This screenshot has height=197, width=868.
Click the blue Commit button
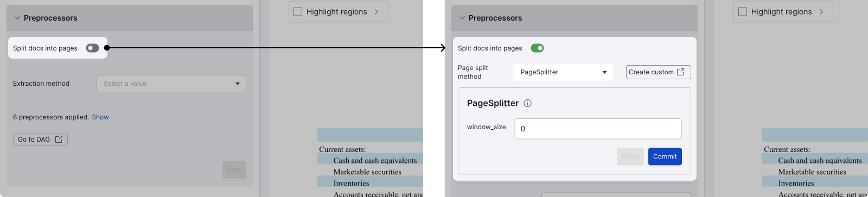click(x=665, y=156)
